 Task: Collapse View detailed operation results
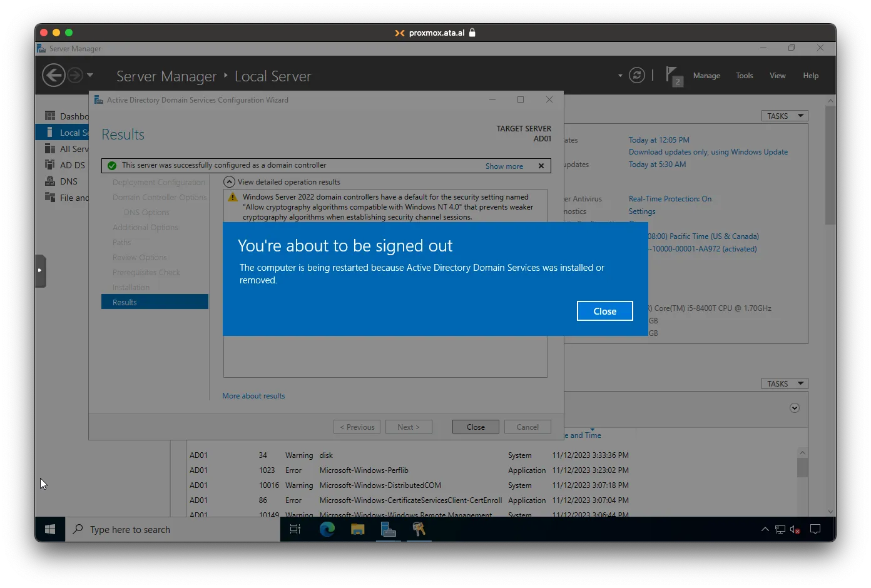(230, 182)
